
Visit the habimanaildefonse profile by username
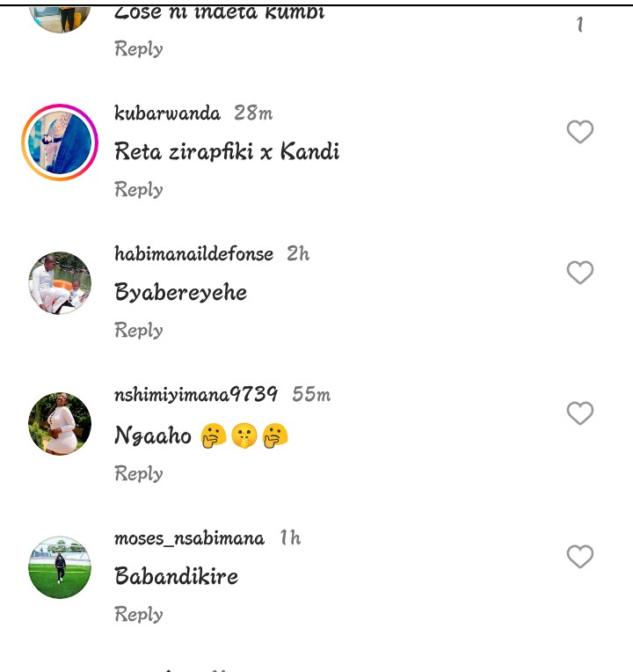(193, 254)
